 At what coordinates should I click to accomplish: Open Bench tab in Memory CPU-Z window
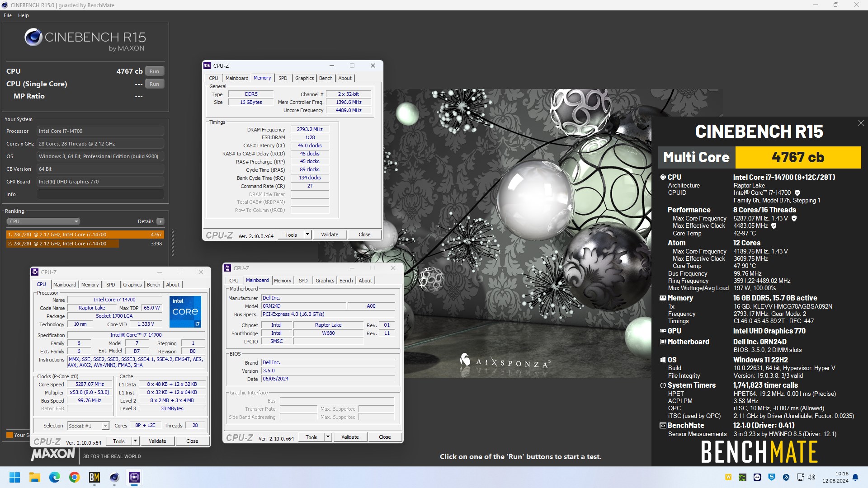pyautogui.click(x=325, y=78)
